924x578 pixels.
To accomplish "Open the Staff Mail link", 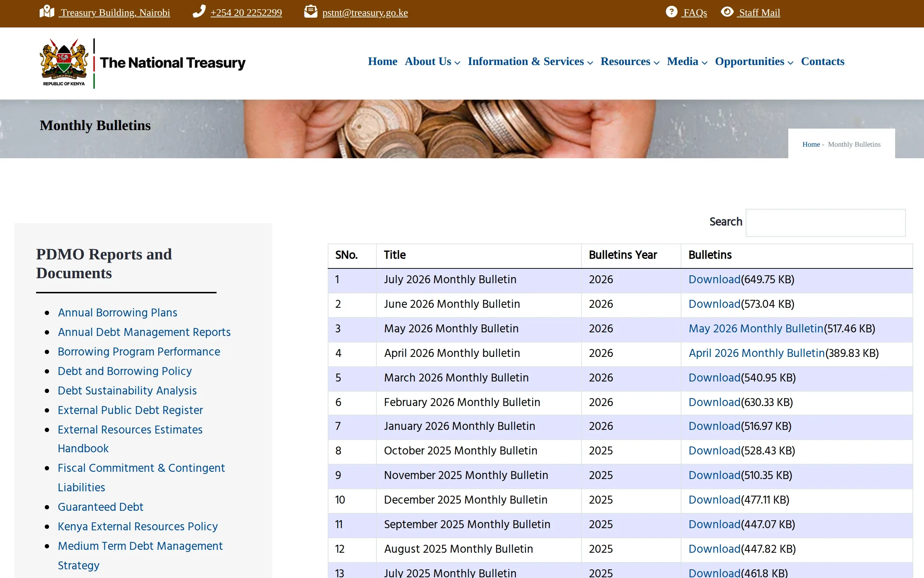I will [x=759, y=13].
